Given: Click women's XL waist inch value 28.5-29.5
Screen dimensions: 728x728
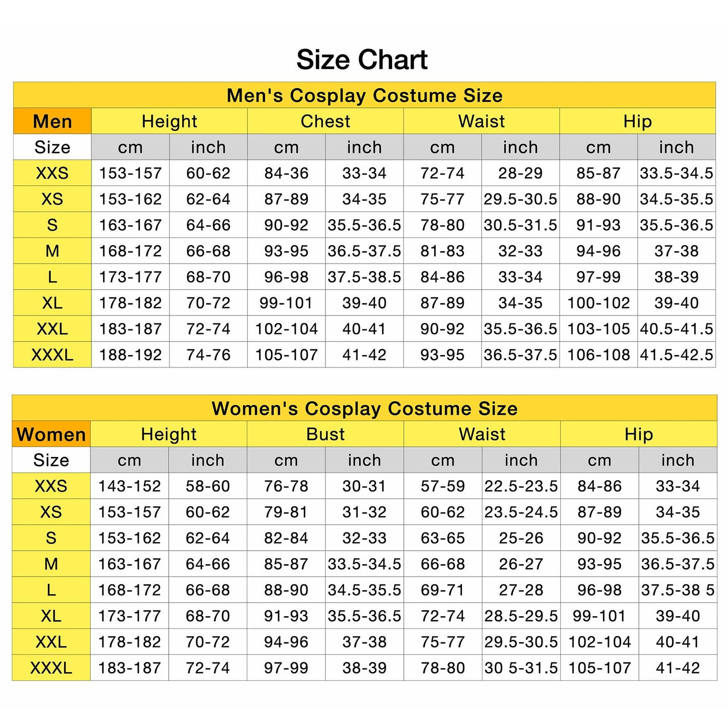Looking at the screenshot, I should (521, 616).
